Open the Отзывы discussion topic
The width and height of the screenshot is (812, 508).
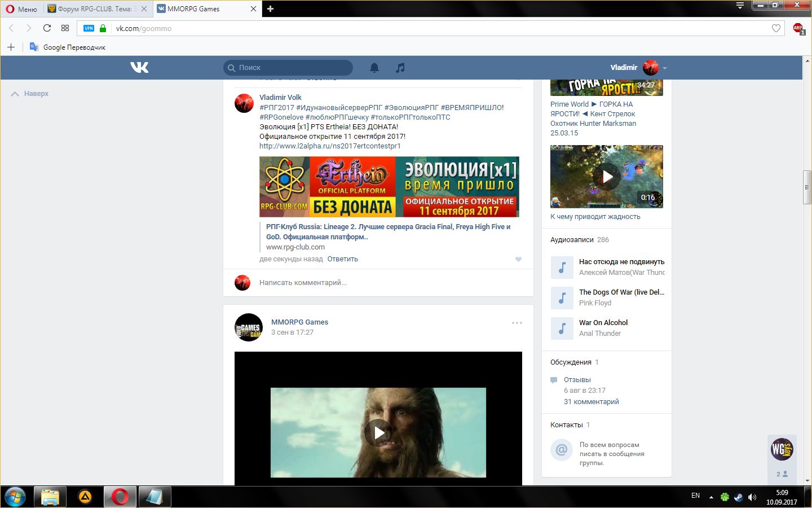(577, 380)
